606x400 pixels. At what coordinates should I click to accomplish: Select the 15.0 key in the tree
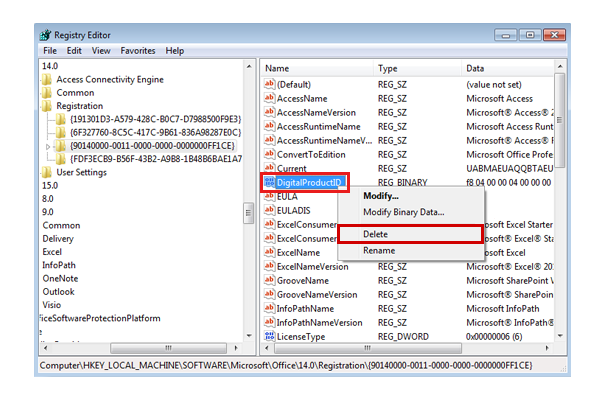pyautogui.click(x=50, y=186)
